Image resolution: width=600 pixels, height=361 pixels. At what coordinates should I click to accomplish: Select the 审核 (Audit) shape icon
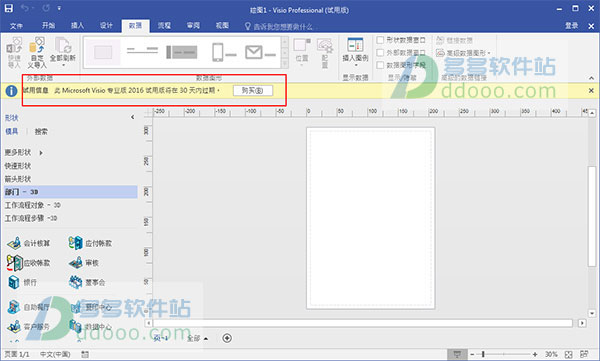[x=75, y=263]
